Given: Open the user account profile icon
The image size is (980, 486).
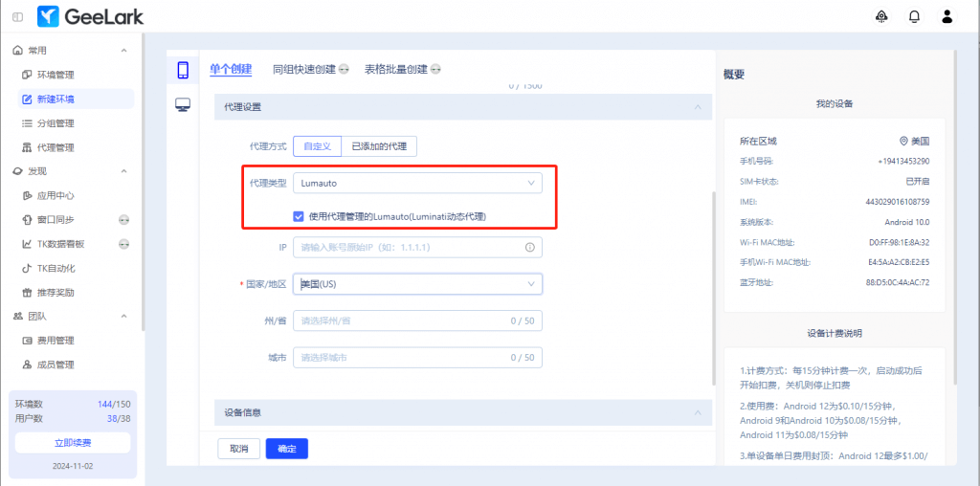Looking at the screenshot, I should (947, 16).
